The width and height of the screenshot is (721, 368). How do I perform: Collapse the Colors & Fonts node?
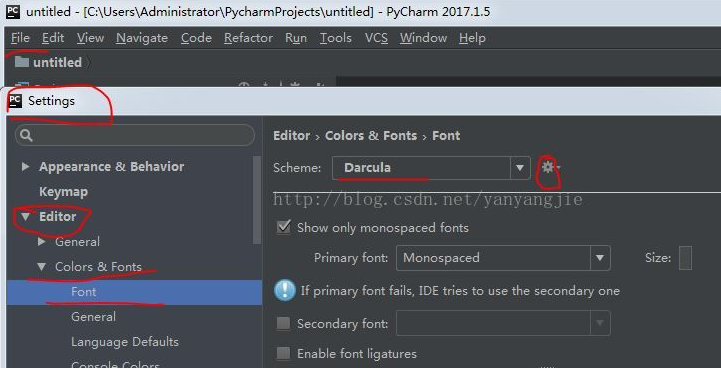(x=41, y=266)
